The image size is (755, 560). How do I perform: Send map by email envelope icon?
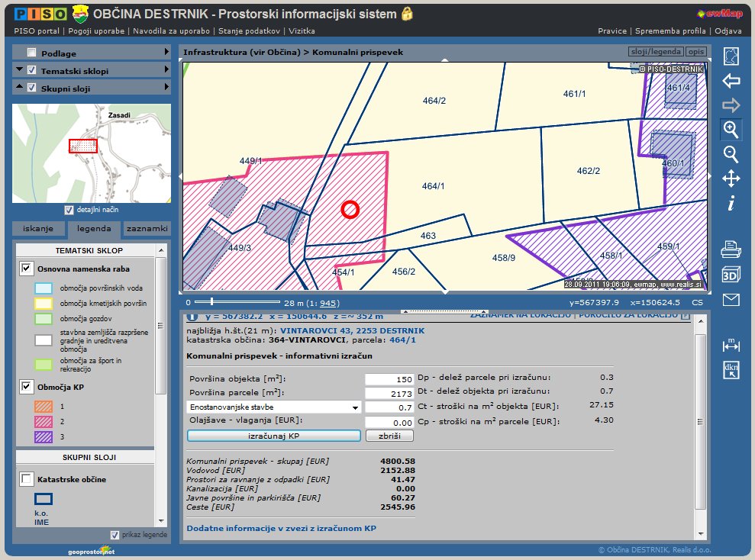731,300
